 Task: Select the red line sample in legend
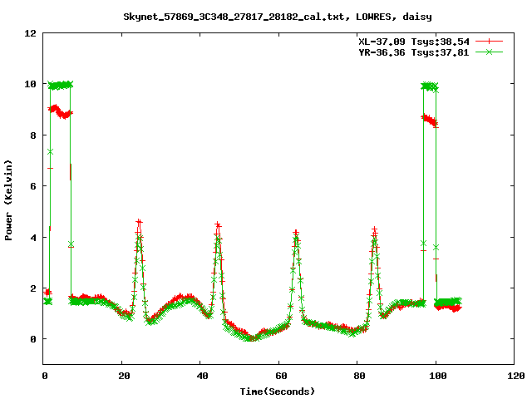coord(490,41)
